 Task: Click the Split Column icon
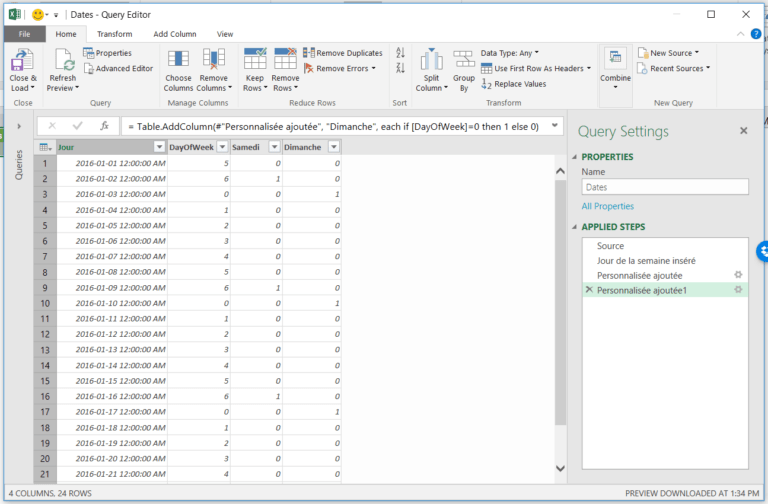(x=431, y=59)
